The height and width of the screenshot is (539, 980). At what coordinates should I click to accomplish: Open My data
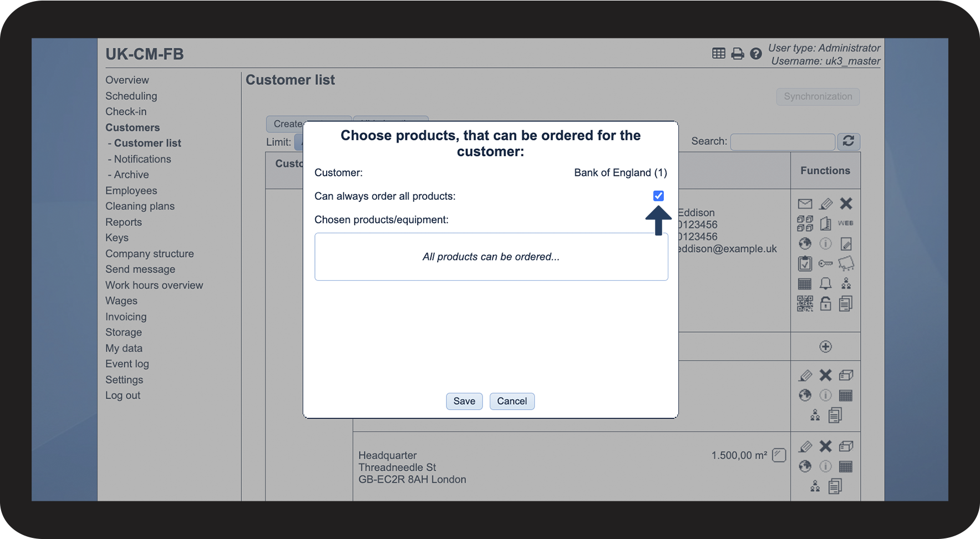pos(124,349)
